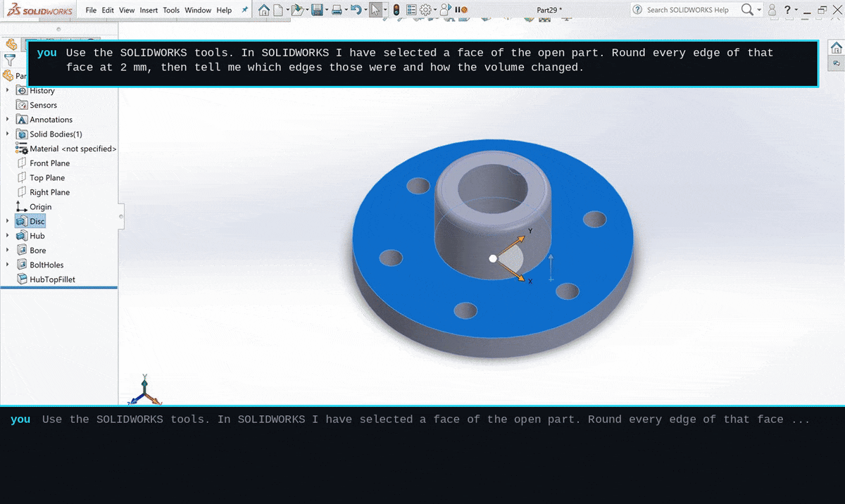Click the filter funnel icon in feature tree
Viewport: 845px width, 504px height.
click(x=9, y=61)
